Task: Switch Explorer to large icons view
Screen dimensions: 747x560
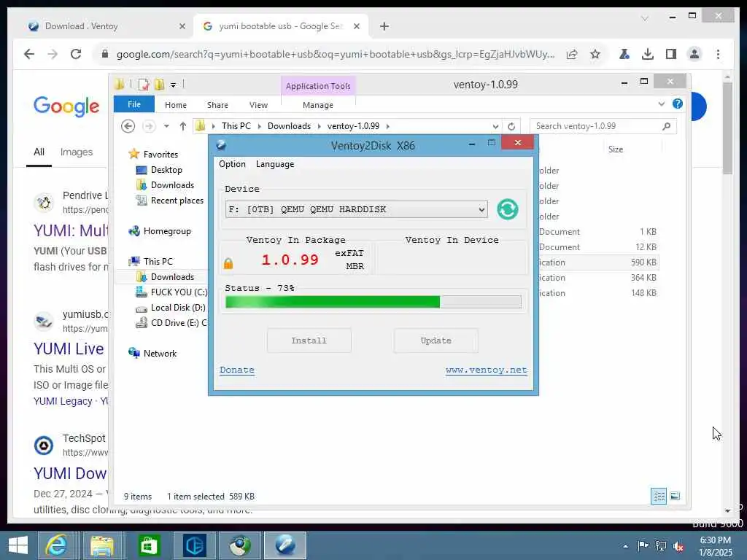Action: 675,496
